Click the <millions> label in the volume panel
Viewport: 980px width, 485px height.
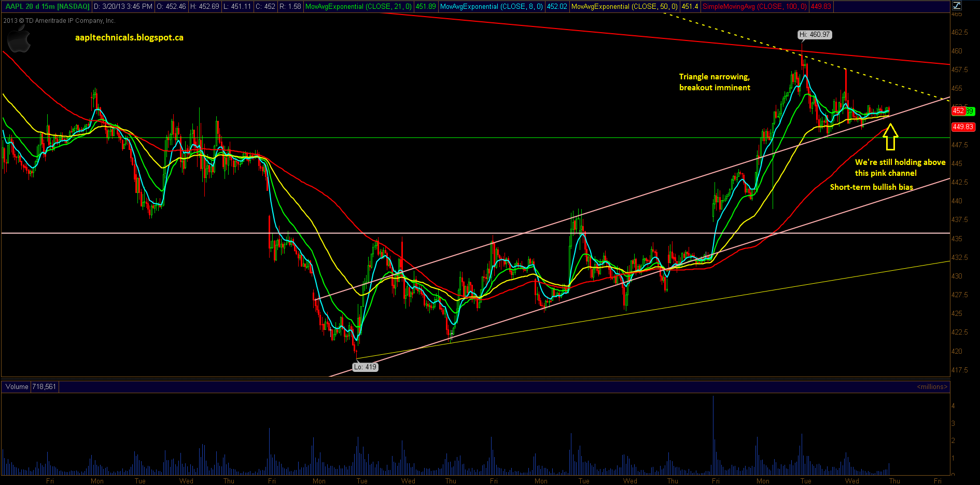click(x=932, y=386)
